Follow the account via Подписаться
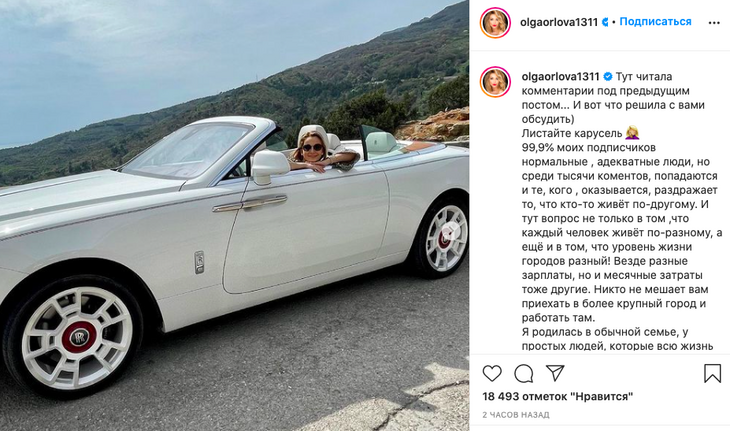Screen dimensions: 730x431 pyautogui.click(x=655, y=21)
